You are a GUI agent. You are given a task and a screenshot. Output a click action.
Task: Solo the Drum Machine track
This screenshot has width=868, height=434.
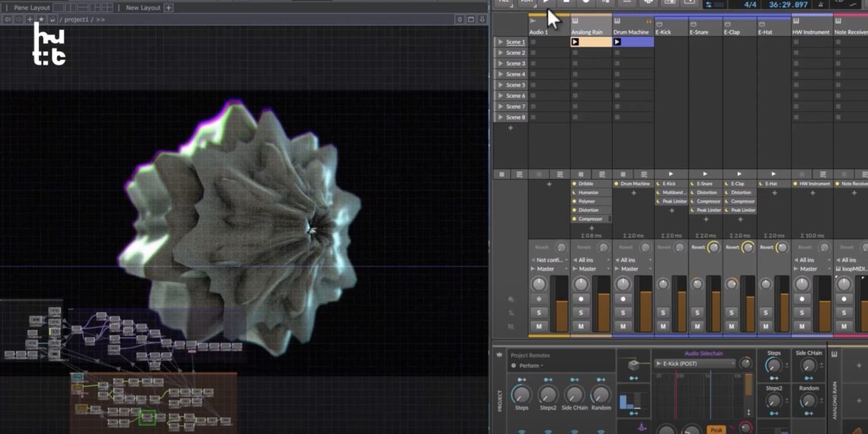click(x=623, y=312)
